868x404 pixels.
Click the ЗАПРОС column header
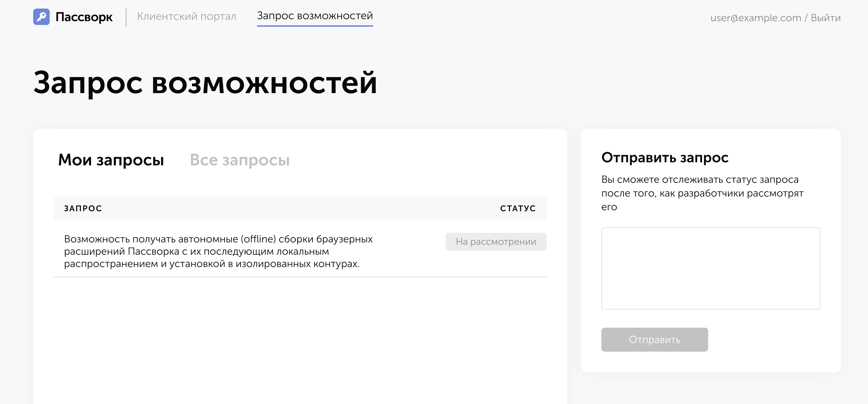pos(83,208)
